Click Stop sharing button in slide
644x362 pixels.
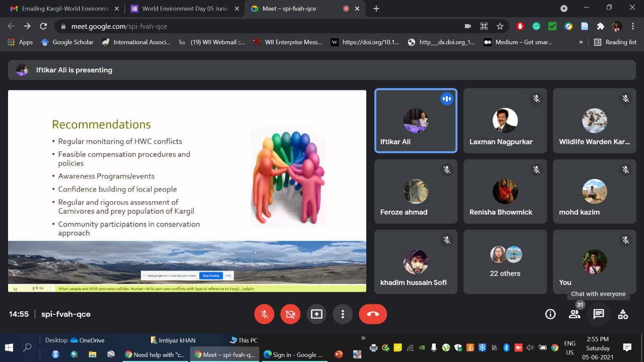click(210, 276)
